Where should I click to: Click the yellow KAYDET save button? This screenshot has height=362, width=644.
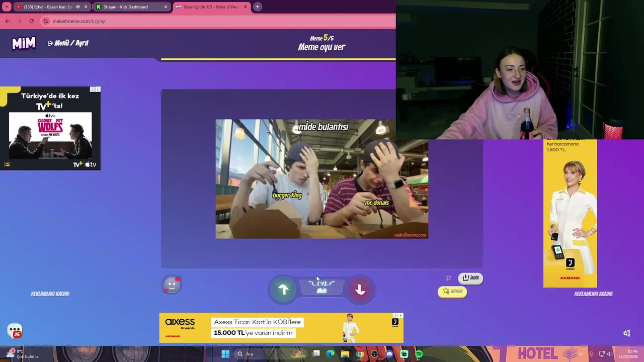point(452,292)
